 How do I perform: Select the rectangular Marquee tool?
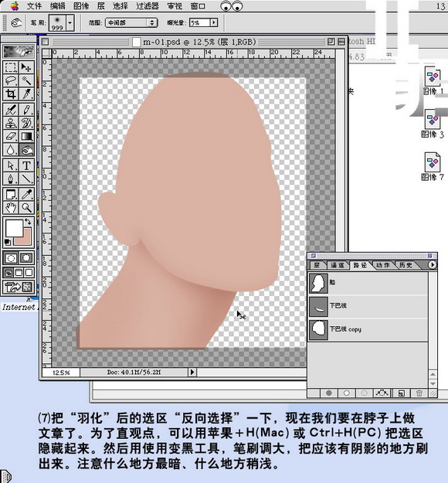pos(11,67)
